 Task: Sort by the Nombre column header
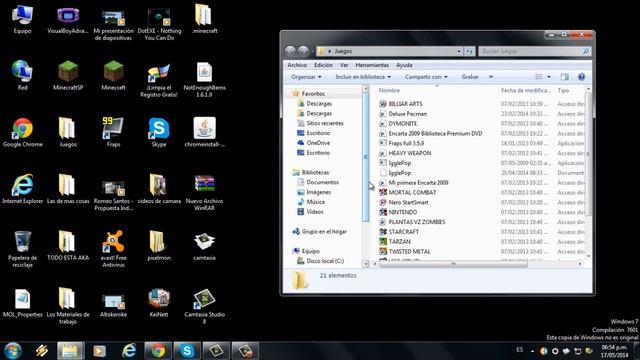[x=389, y=90]
